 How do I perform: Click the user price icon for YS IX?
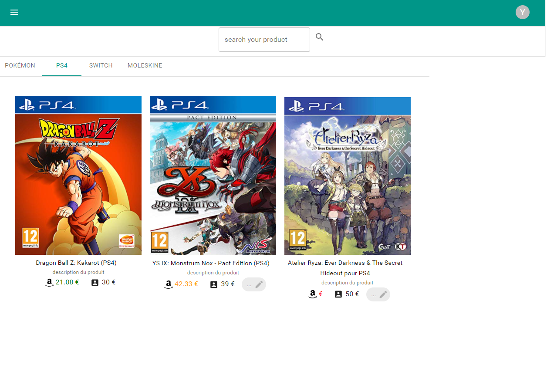pos(214,284)
